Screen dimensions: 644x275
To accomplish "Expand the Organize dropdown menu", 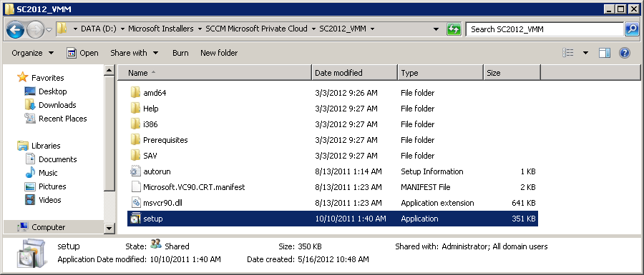I will (x=33, y=53).
